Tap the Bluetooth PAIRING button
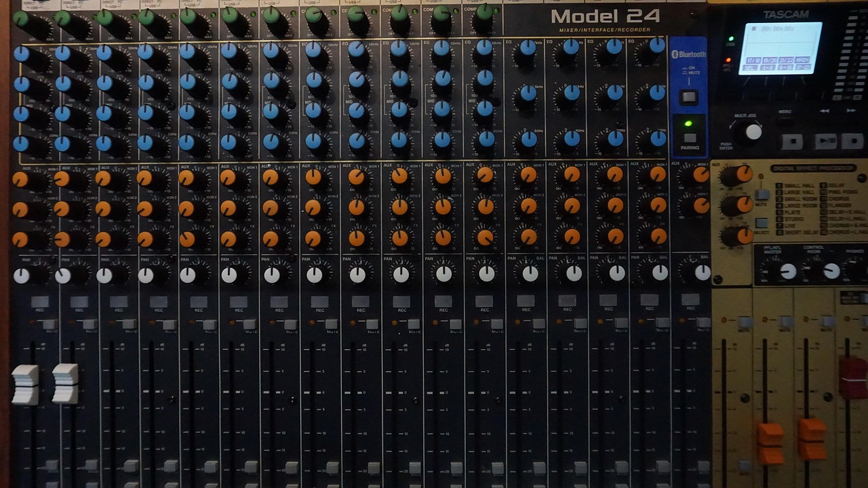Image resolution: width=868 pixels, height=488 pixels. (x=690, y=138)
